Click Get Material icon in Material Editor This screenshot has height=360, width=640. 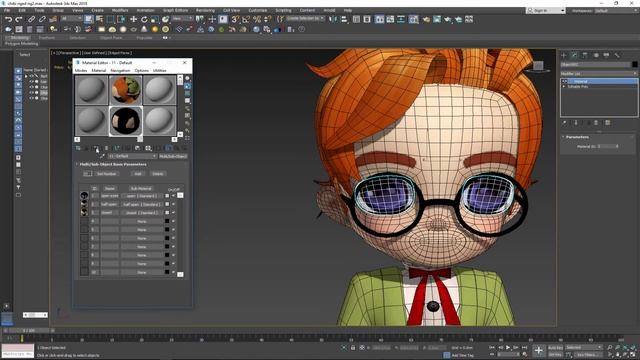[x=78, y=148]
